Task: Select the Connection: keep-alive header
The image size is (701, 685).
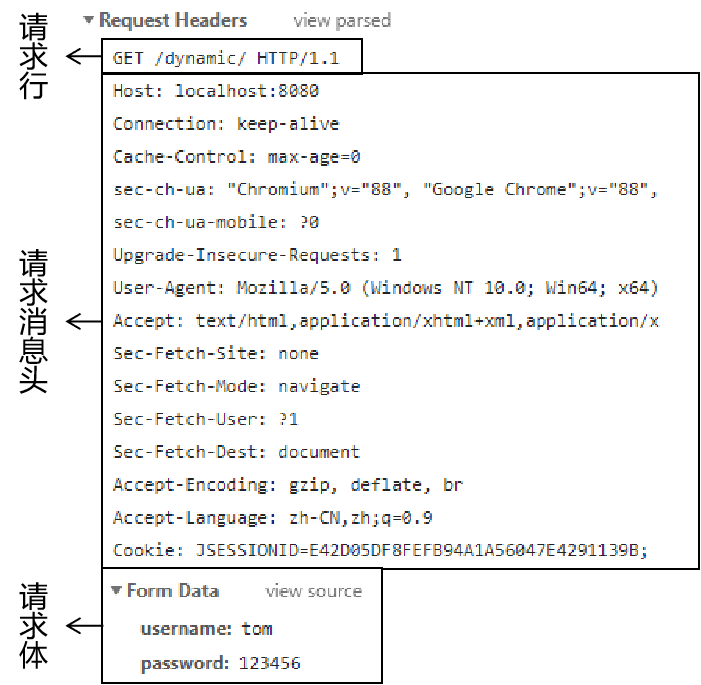Action: tap(226, 124)
